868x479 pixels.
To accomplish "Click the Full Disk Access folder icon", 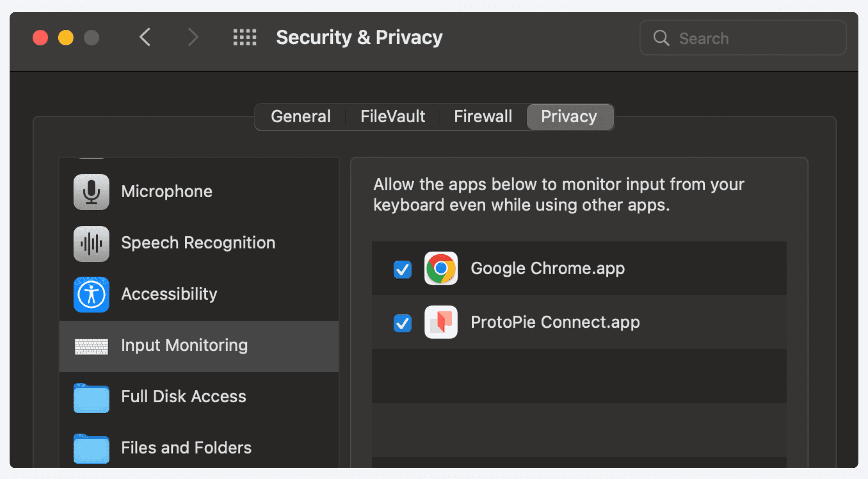I will [x=91, y=398].
